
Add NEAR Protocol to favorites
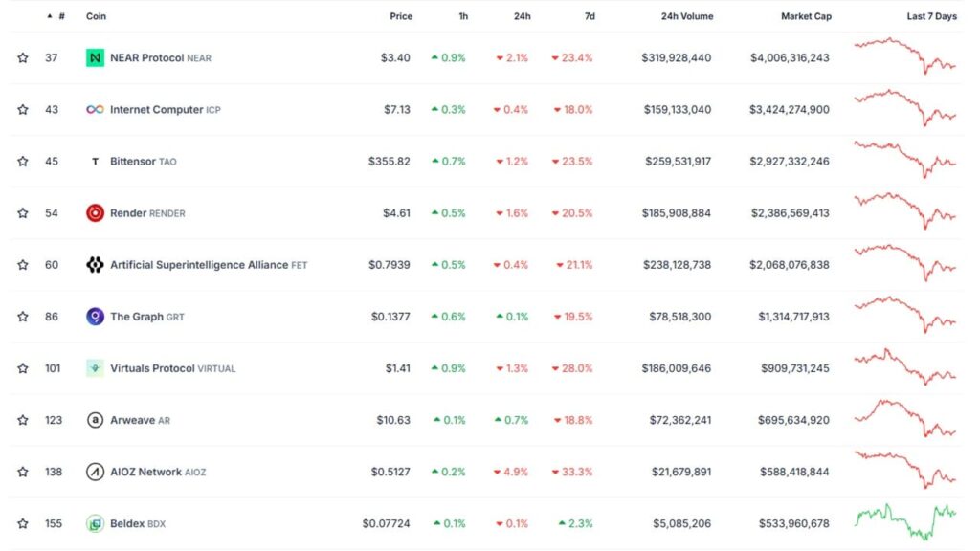click(22, 57)
